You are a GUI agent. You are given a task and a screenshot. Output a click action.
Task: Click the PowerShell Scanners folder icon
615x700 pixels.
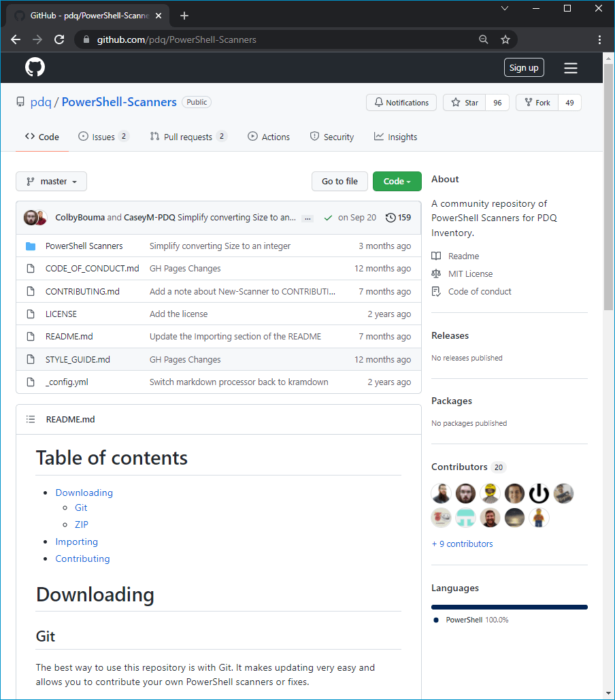(31, 246)
